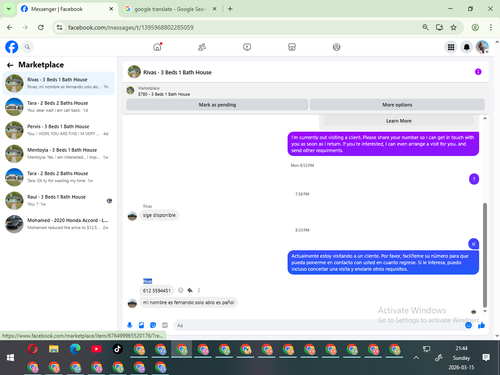Viewport: 500px width, 375px height.
Task: Click the Learn More button
Action: point(399,121)
